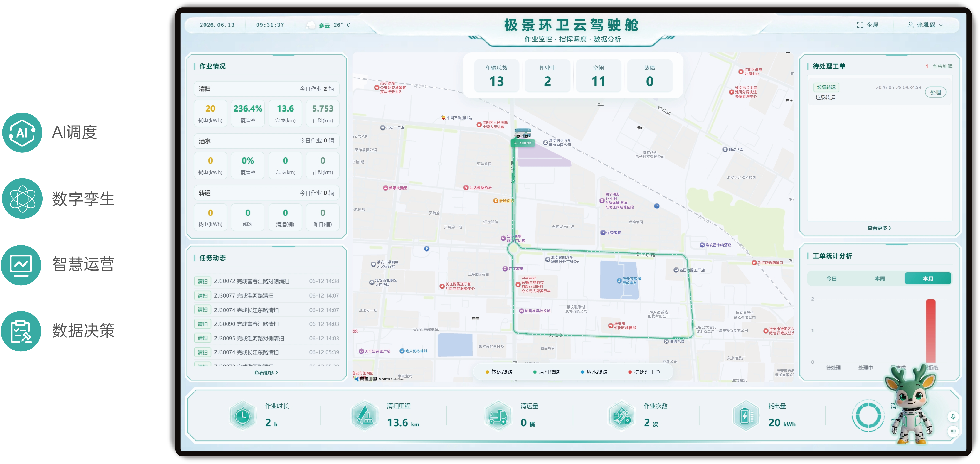The image size is (980, 464).
Task: Click the cloudy weather icon
Action: pyautogui.click(x=311, y=25)
